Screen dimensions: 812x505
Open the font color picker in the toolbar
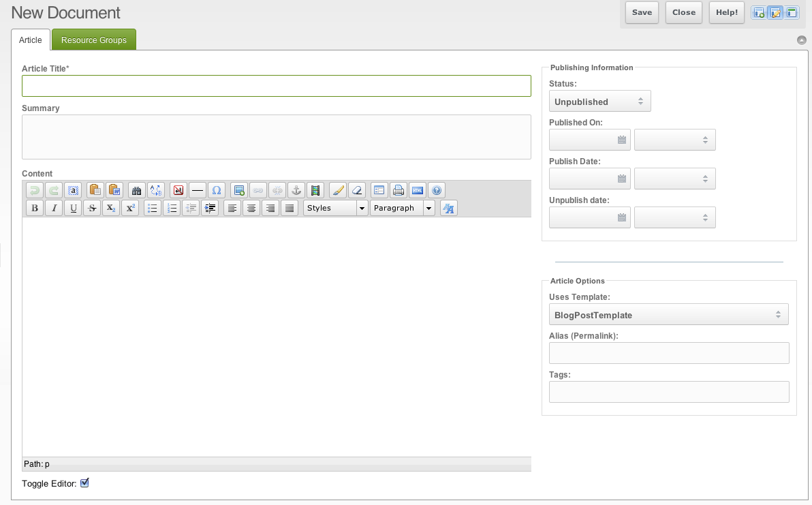pyautogui.click(x=448, y=208)
